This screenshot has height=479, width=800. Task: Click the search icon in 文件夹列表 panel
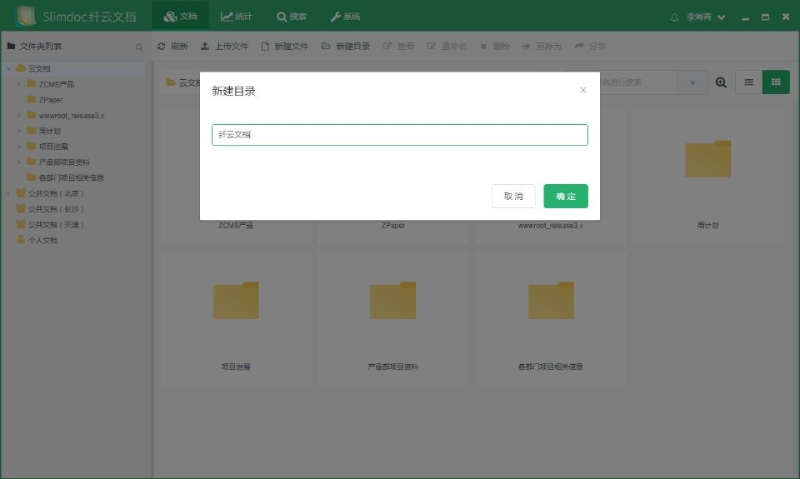(139, 47)
